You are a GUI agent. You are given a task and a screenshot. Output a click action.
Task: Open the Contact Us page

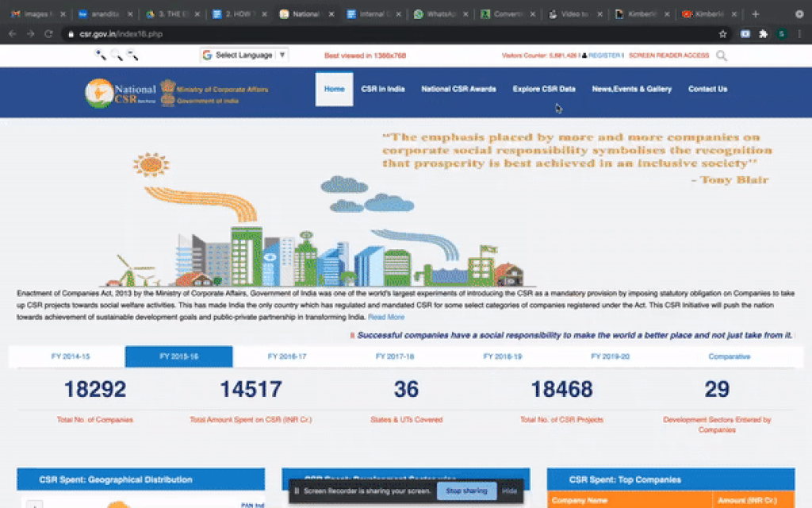point(707,89)
